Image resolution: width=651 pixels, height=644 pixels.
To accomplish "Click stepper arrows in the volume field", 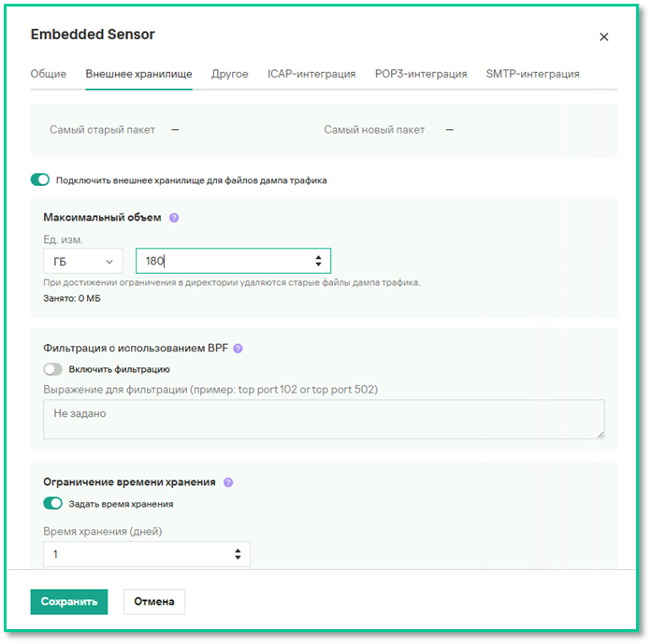I will [x=318, y=262].
